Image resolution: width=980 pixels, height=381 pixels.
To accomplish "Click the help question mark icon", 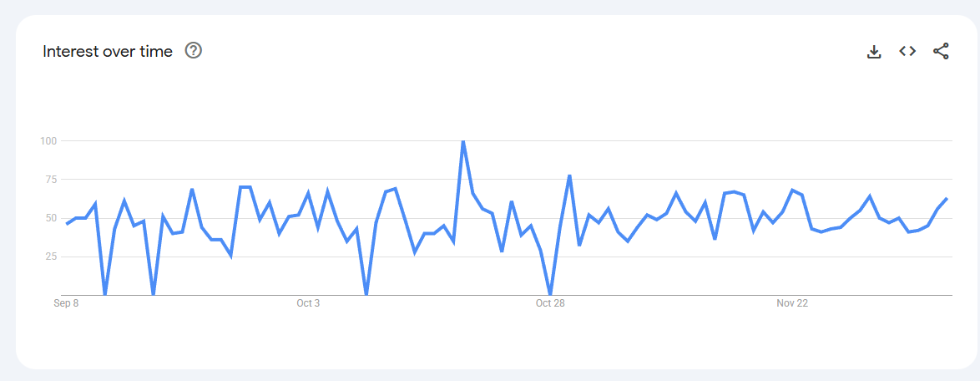I will click(194, 51).
